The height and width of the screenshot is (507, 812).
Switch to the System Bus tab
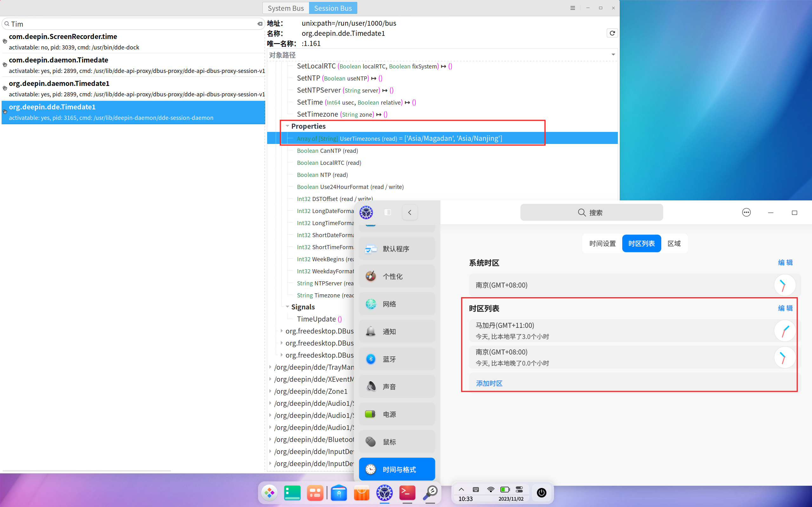[286, 8]
